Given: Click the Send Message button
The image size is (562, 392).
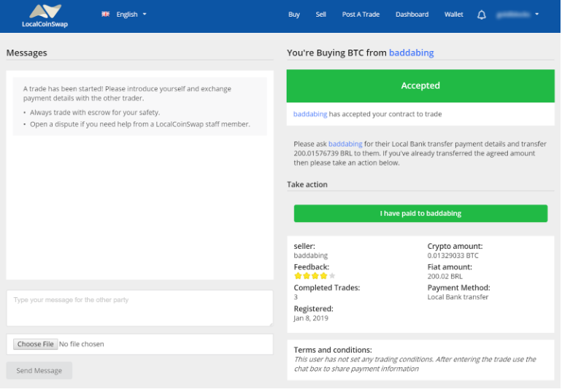Looking at the screenshot, I should tap(39, 371).
